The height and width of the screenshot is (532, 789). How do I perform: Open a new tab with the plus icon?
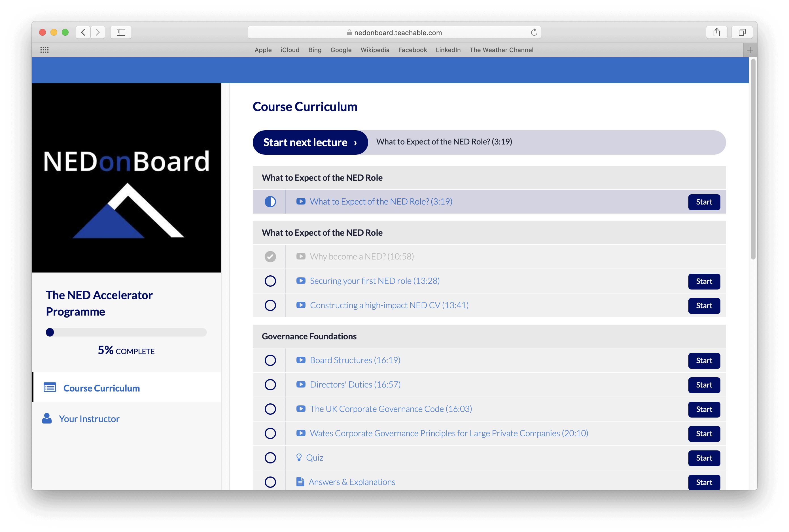tap(750, 50)
